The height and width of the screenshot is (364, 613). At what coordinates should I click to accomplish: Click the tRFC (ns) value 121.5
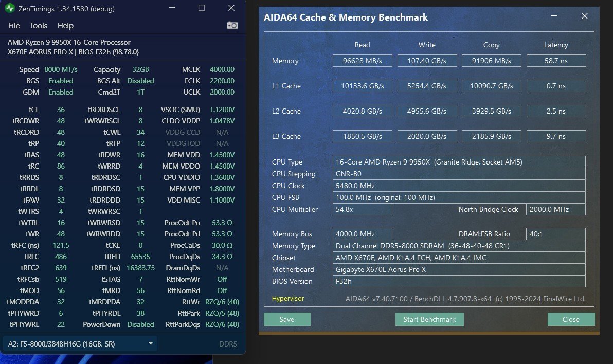click(61, 245)
